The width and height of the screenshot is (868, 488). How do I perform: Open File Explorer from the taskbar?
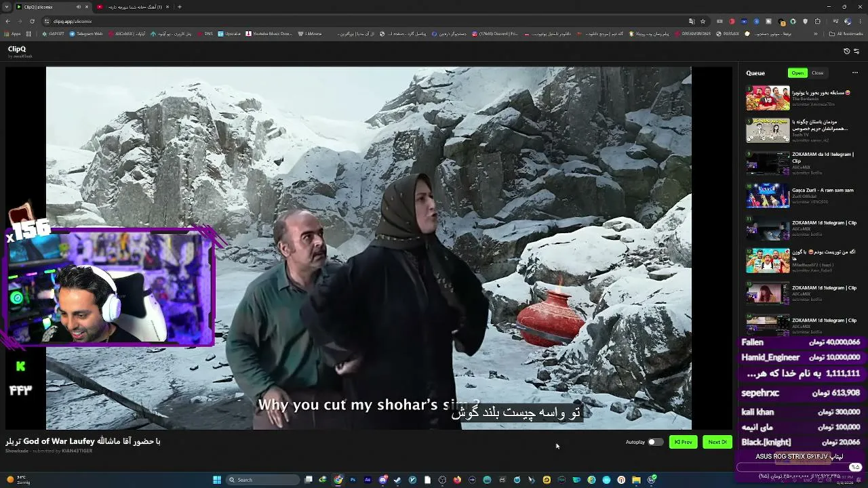[636, 480]
